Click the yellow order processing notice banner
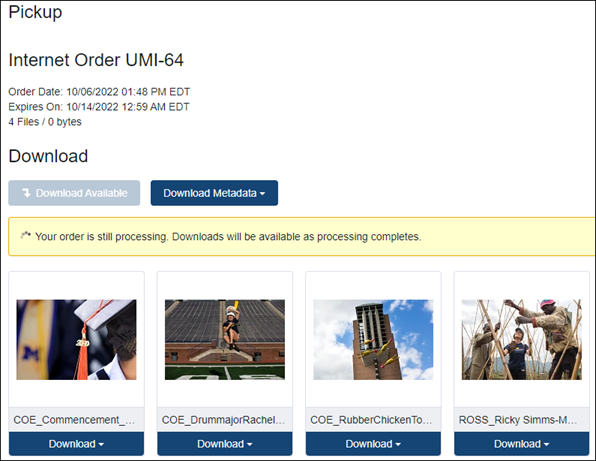The width and height of the screenshot is (596, 461). pos(302,237)
